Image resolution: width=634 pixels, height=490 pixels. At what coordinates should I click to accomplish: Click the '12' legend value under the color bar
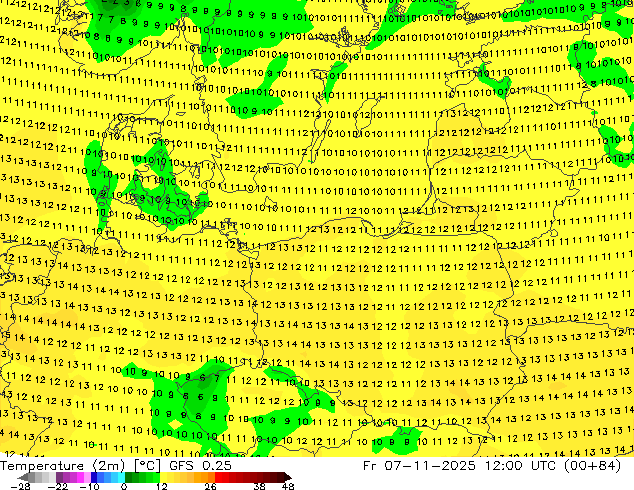[x=162, y=486]
